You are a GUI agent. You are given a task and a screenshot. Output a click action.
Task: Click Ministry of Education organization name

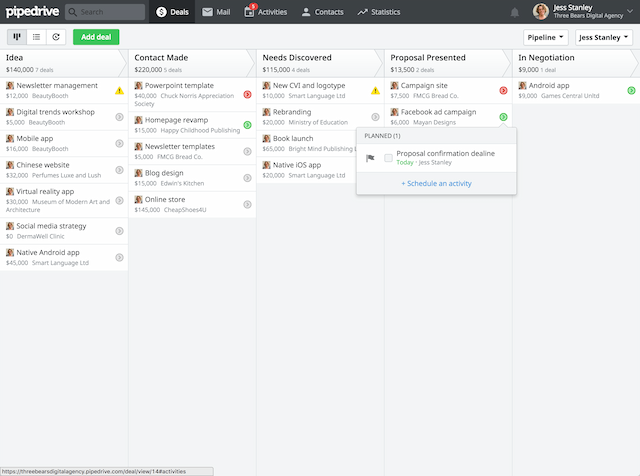(x=318, y=122)
